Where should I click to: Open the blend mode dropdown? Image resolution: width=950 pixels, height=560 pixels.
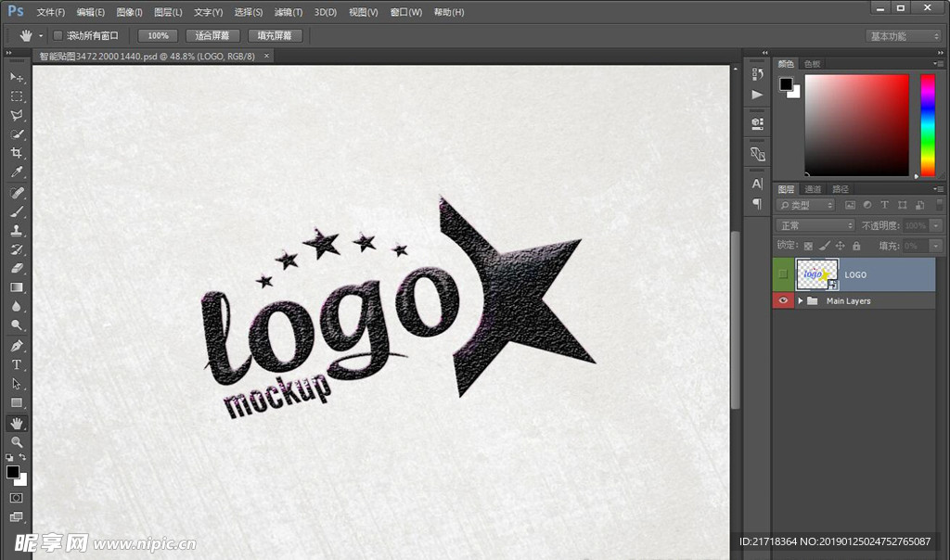pyautogui.click(x=815, y=225)
